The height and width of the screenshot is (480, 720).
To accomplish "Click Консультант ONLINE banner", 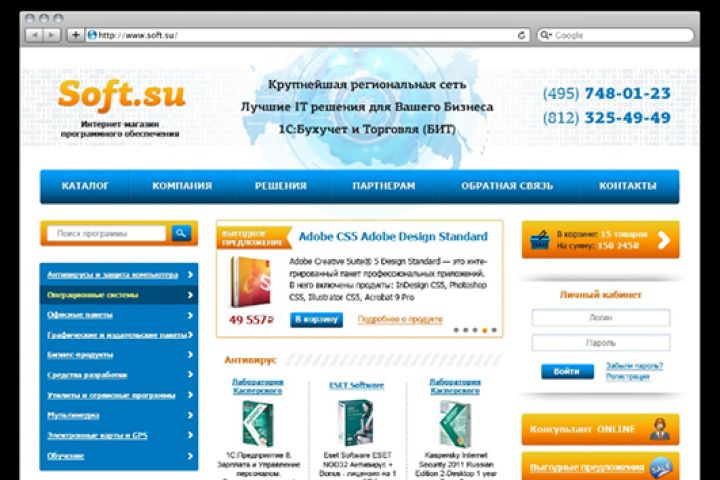I will coord(600,429).
